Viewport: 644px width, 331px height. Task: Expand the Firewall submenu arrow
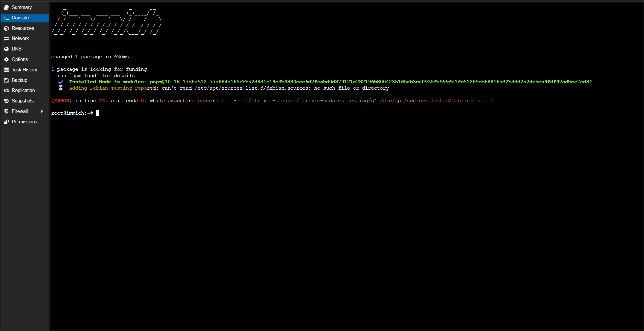42,111
